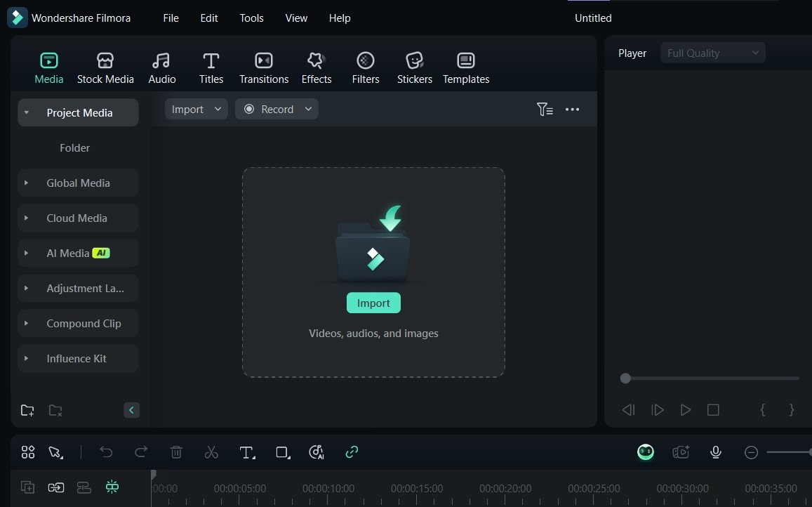
Task: Collapse the media sidebar panel
Action: (131, 410)
